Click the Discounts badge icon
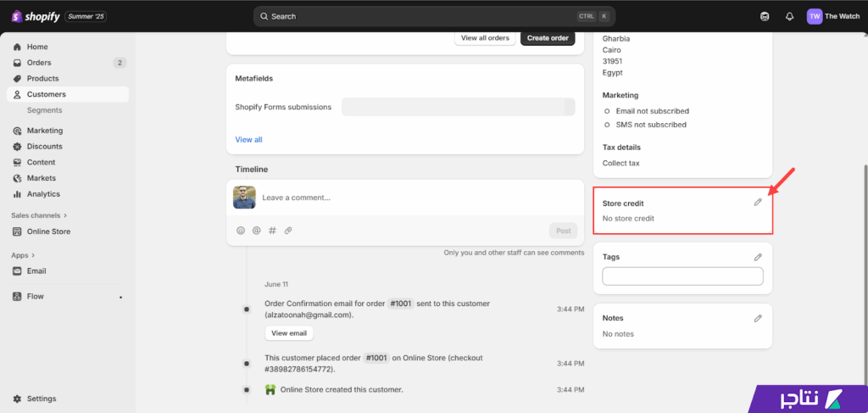The image size is (868, 413). tap(17, 147)
